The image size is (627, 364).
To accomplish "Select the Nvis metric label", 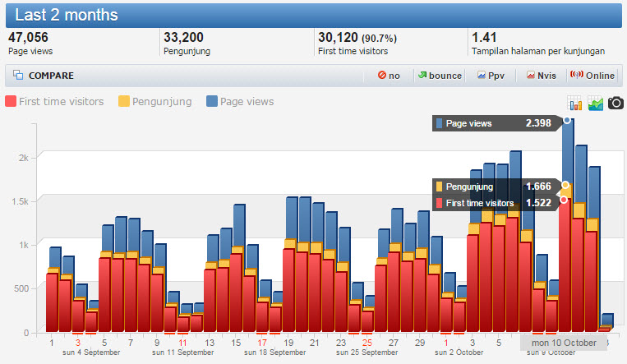I will pyautogui.click(x=546, y=76).
